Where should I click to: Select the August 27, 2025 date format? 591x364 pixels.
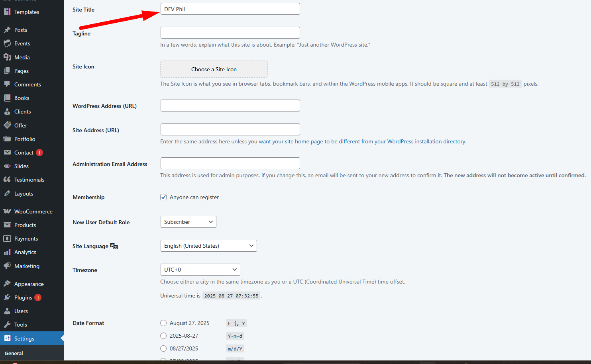click(163, 323)
